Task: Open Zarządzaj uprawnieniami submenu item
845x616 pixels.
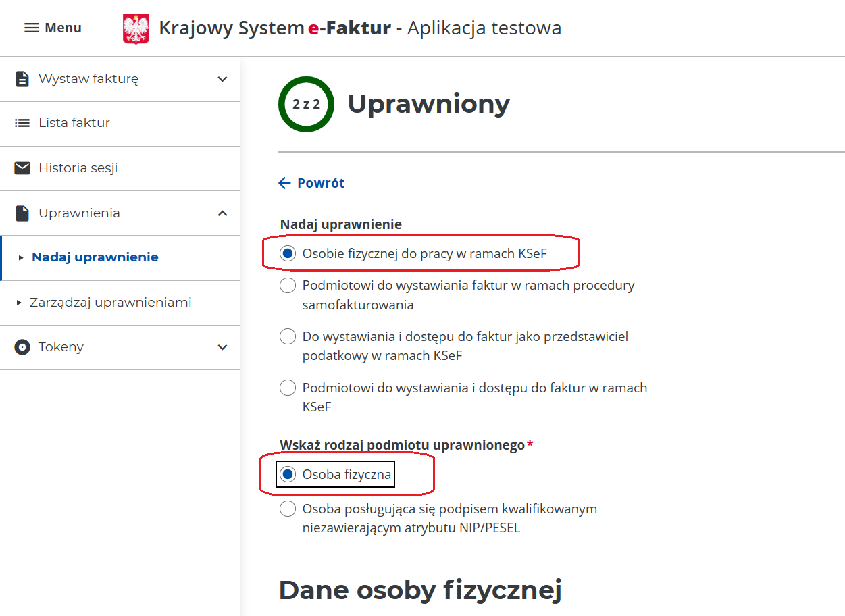Action: tap(110, 303)
